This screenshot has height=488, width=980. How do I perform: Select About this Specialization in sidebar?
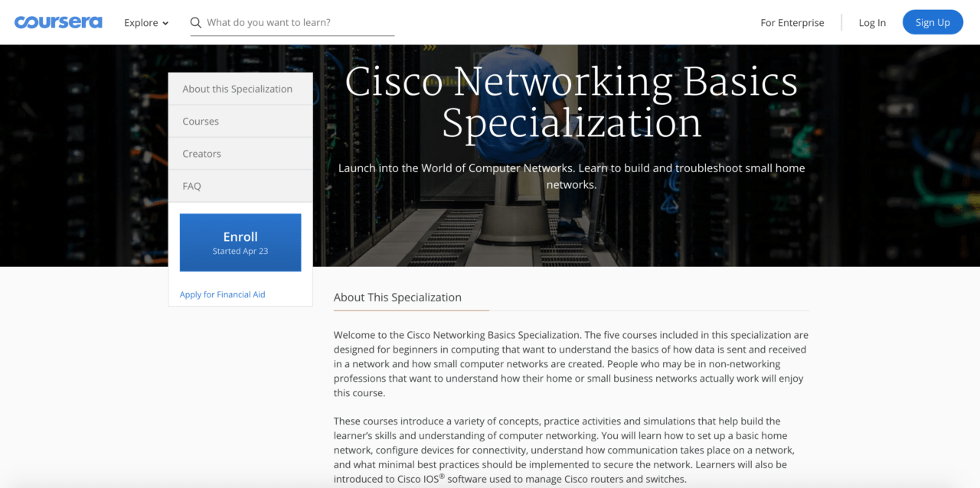(240, 89)
